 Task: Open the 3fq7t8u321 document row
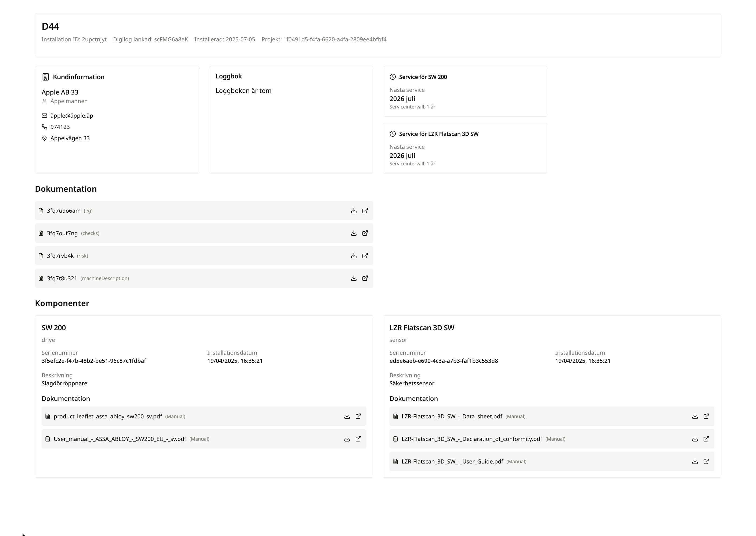[x=204, y=278]
